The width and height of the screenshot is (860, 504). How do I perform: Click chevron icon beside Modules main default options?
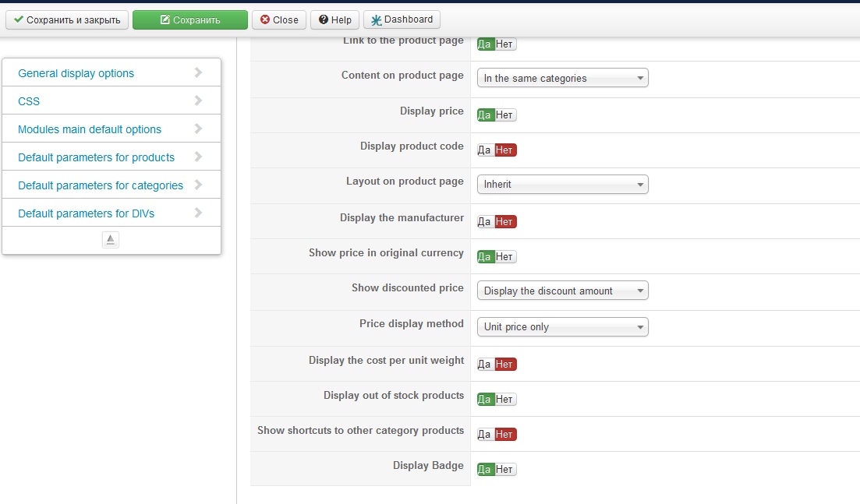tap(198, 129)
